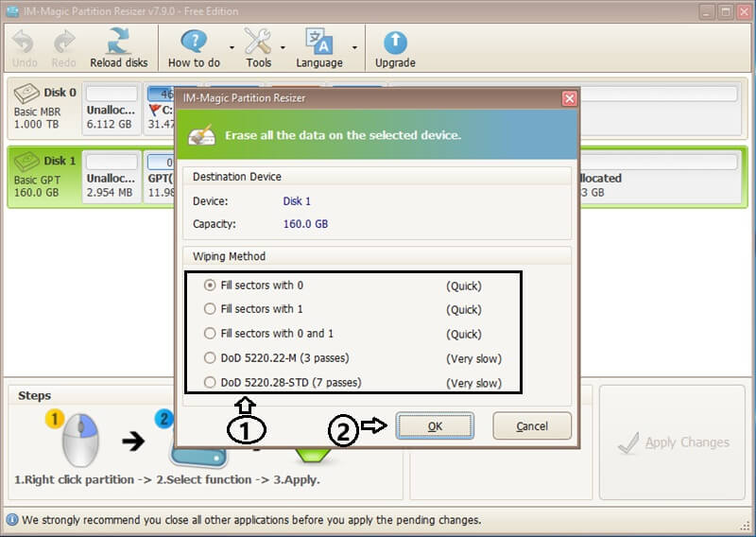The image size is (756, 537).
Task: Maximize the main Partition Resizer window
Action: pos(726,12)
